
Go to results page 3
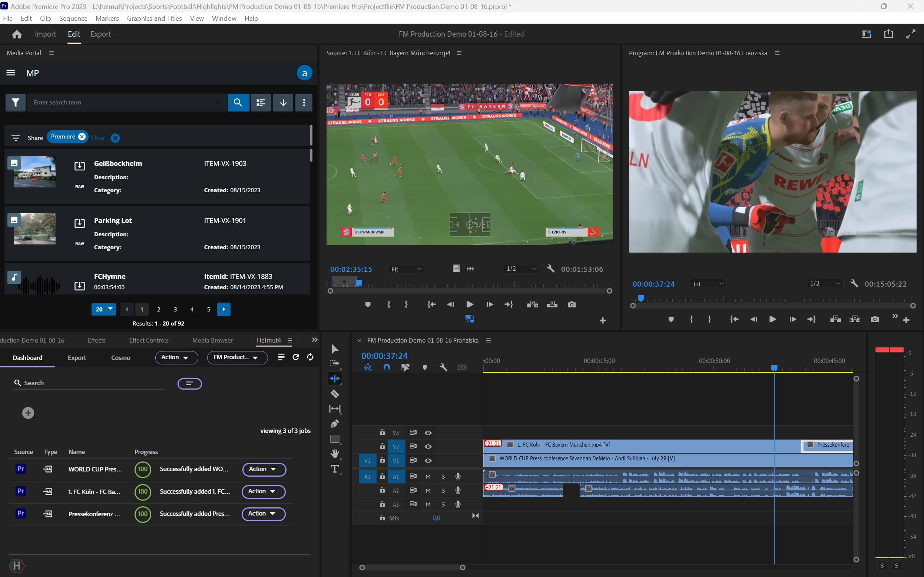pyautogui.click(x=175, y=310)
